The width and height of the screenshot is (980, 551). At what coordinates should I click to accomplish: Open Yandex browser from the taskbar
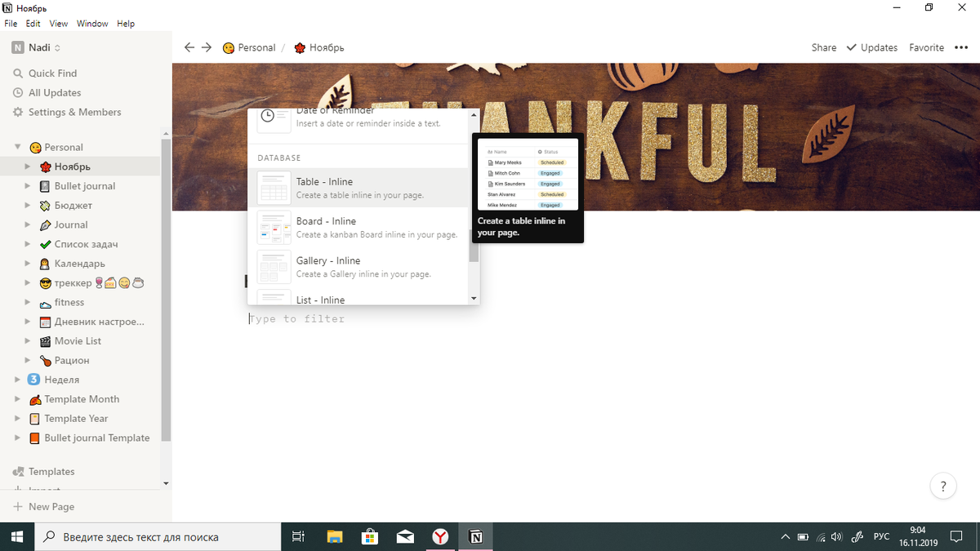click(x=440, y=536)
